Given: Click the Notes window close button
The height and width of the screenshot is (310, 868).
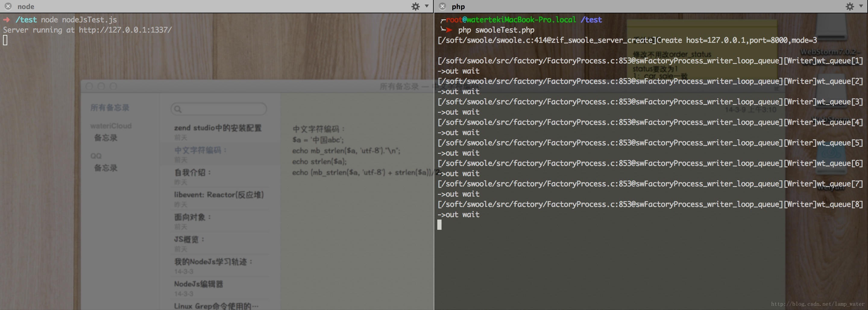Looking at the screenshot, I should click(89, 86).
